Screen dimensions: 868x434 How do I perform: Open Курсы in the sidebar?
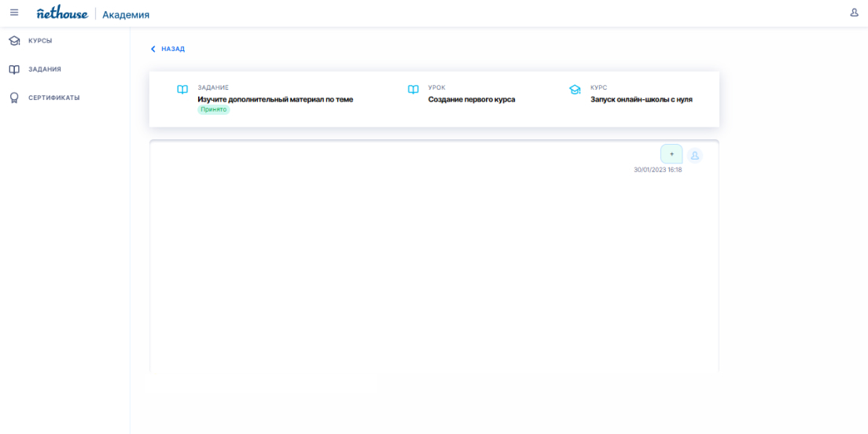40,40
